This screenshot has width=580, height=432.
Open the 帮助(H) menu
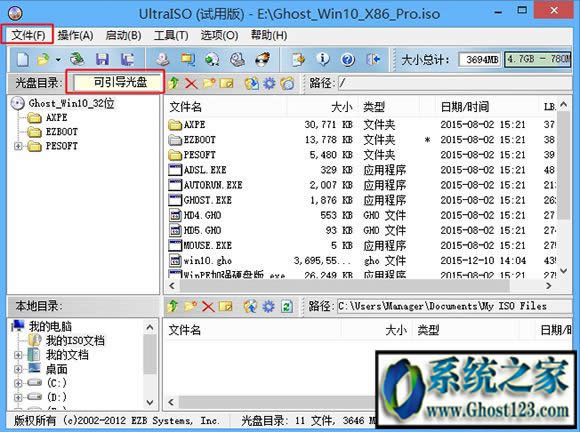coord(269,35)
